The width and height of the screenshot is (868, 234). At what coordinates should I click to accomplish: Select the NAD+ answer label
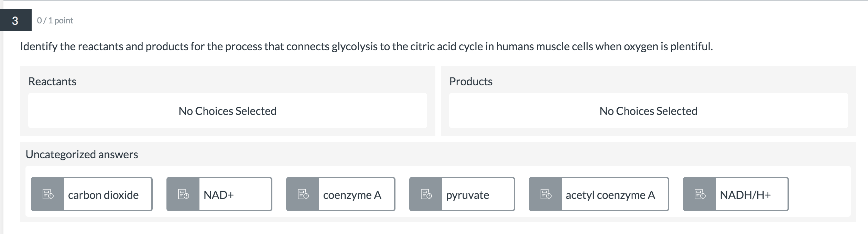point(218,195)
